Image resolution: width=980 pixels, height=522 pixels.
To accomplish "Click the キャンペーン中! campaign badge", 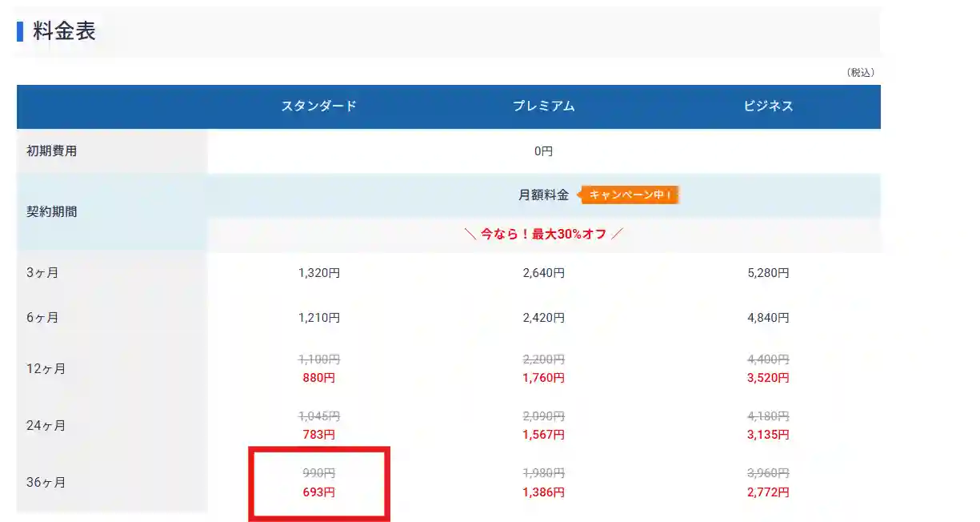I will click(x=630, y=194).
